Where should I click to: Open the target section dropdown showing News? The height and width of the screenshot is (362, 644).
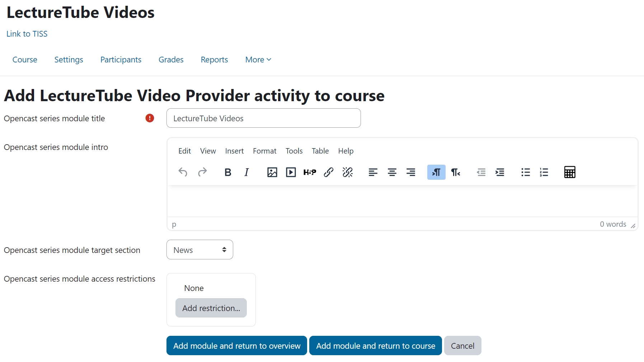point(200,250)
